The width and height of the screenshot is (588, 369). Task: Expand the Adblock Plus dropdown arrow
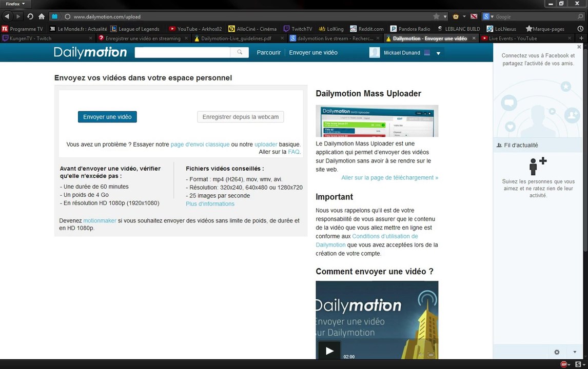569,364
